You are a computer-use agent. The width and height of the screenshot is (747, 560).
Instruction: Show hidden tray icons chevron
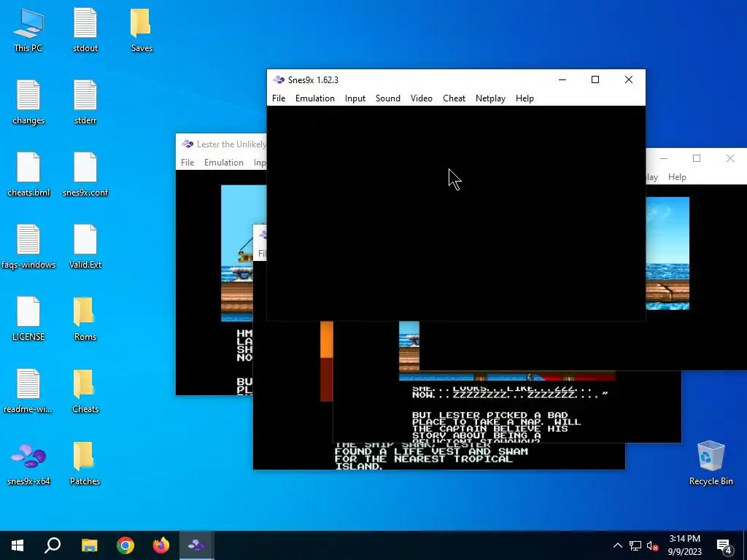pyautogui.click(x=617, y=545)
